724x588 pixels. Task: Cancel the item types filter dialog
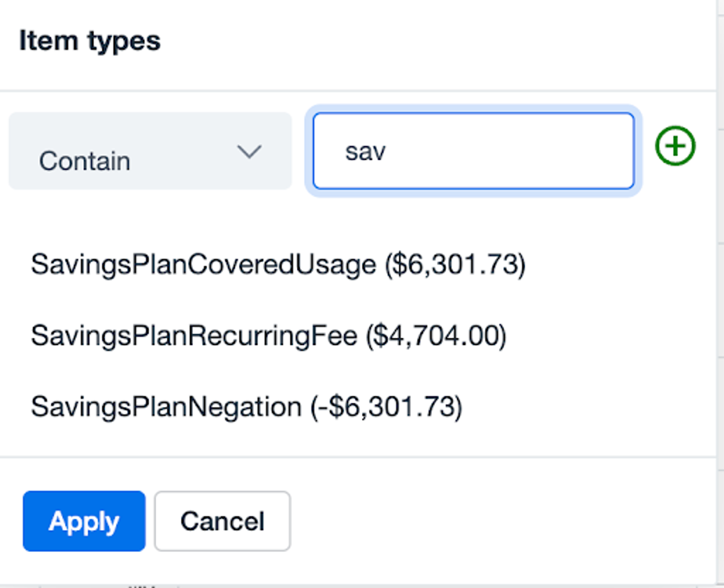tap(223, 521)
